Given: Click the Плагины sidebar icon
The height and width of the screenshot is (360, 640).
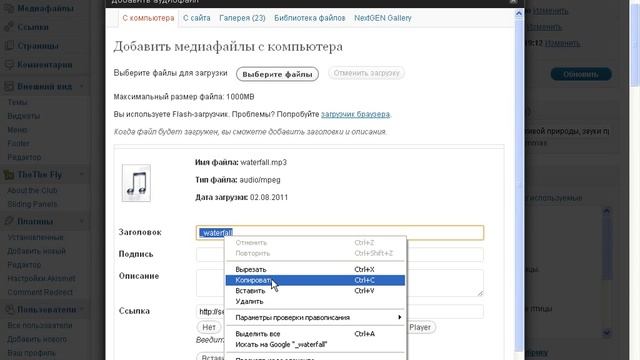Looking at the screenshot, I should pyautogui.click(x=9, y=221).
